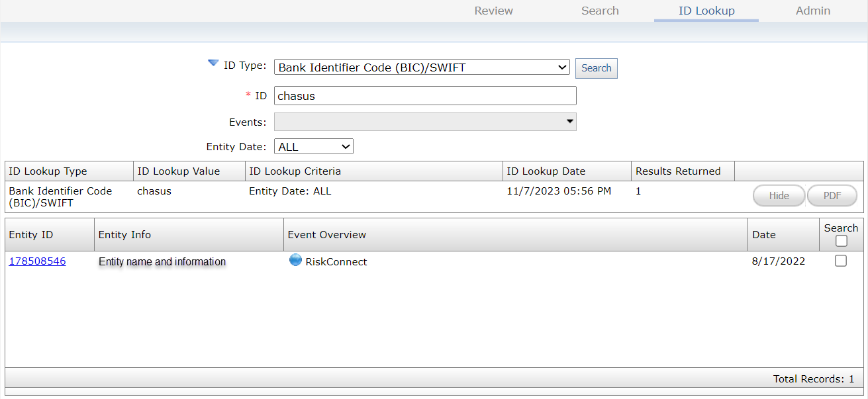Screen dimensions: 868x399
Task: Click the blue globe icon beside RiskConnect
Action: (295, 260)
